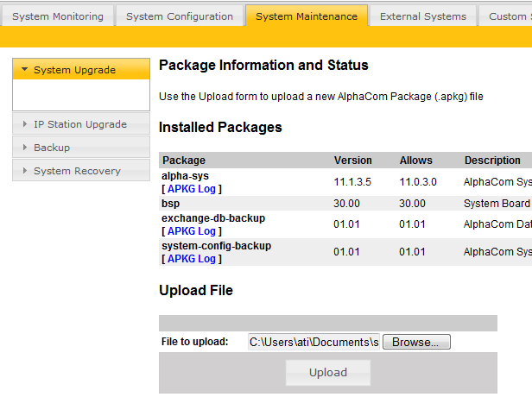This screenshot has width=532, height=397.
Task: Open APKG Log for system-config-backup package
Action: 192,259
